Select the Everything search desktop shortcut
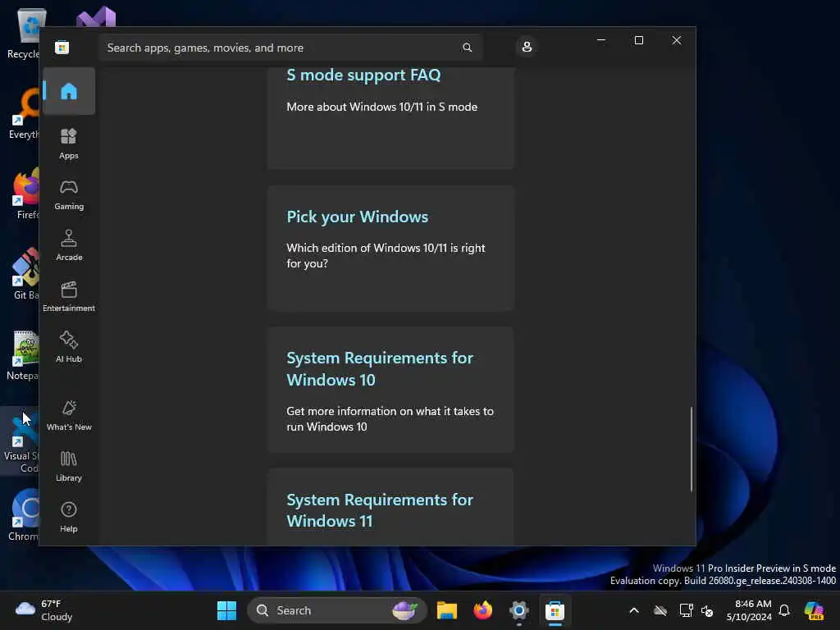Viewport: 840px width, 630px height. (x=25, y=113)
